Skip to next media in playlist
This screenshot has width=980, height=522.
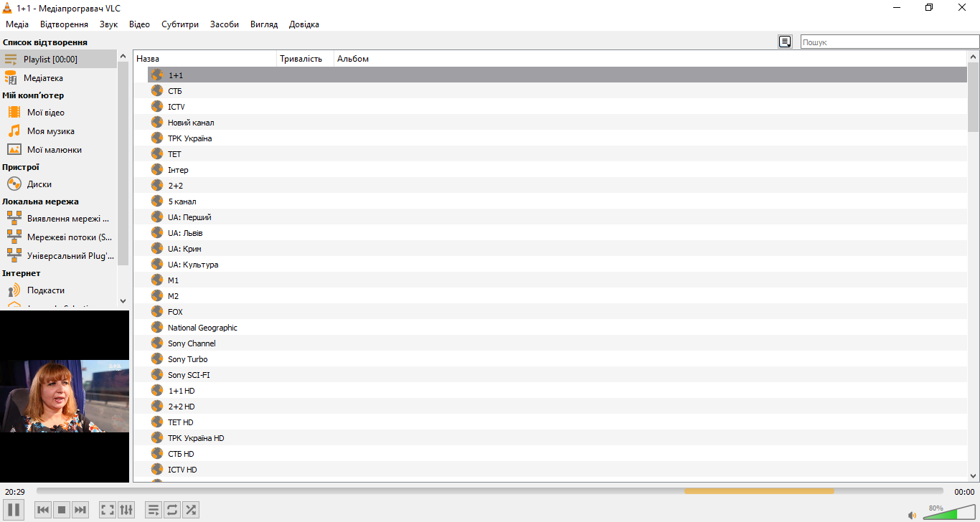click(80, 510)
